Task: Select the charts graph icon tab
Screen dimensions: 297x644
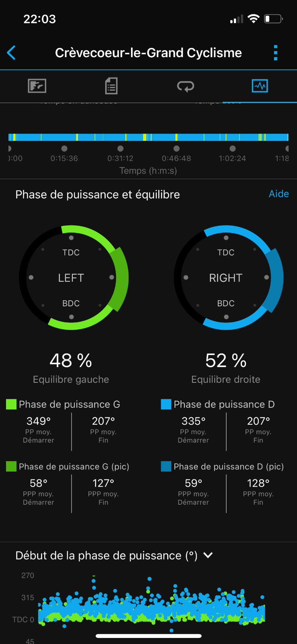Action: [260, 86]
